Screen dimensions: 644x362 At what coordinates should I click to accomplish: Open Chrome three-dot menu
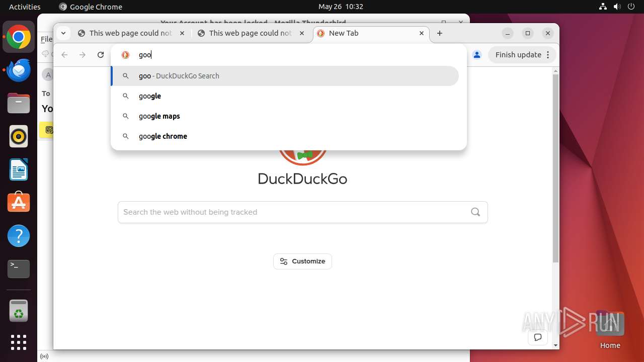[548, 55]
